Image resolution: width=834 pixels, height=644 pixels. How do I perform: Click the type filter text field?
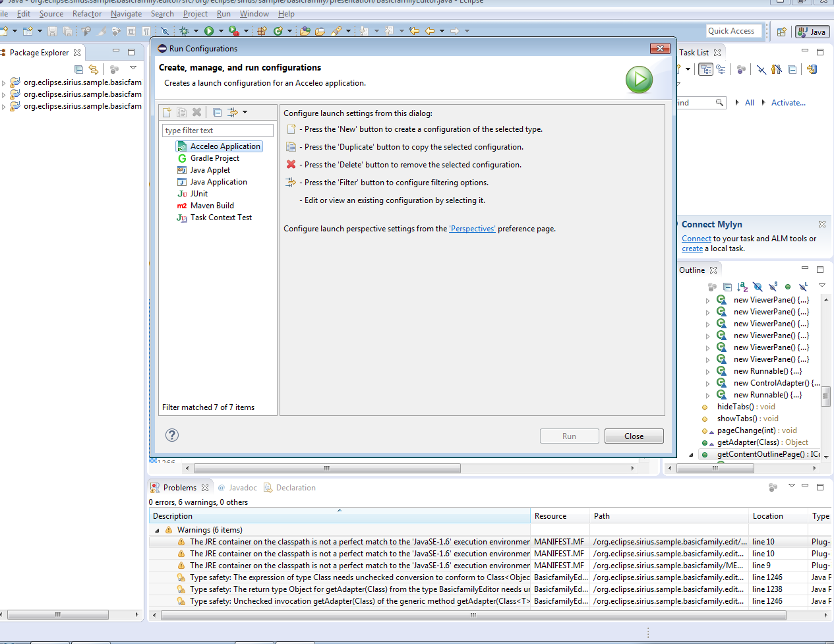218,131
